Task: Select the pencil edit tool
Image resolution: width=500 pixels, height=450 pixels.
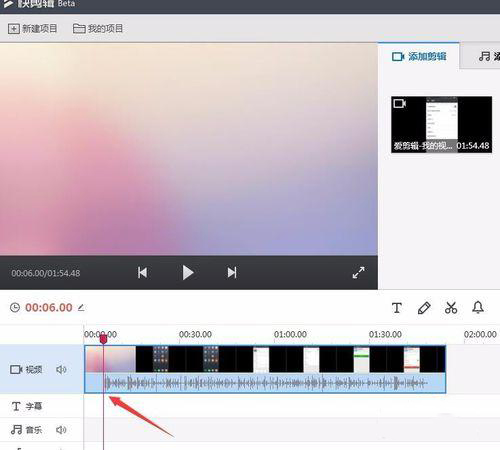Action: point(424,308)
